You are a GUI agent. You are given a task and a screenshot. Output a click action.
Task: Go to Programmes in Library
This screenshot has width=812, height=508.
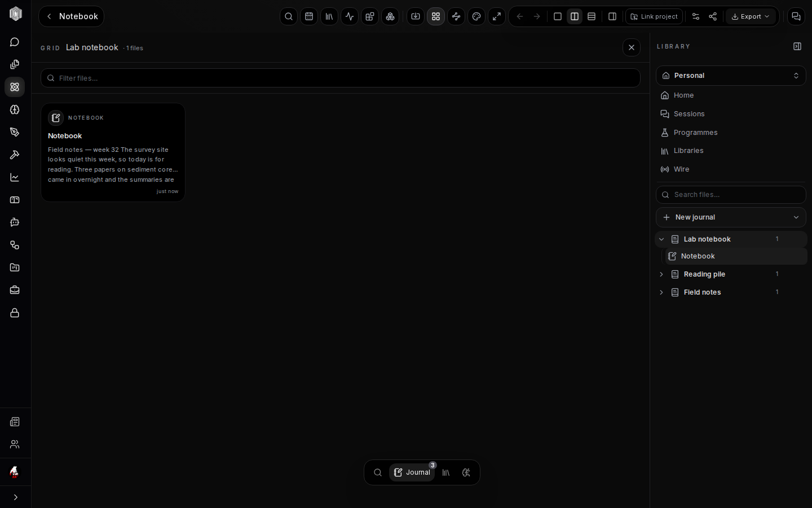pos(731,133)
